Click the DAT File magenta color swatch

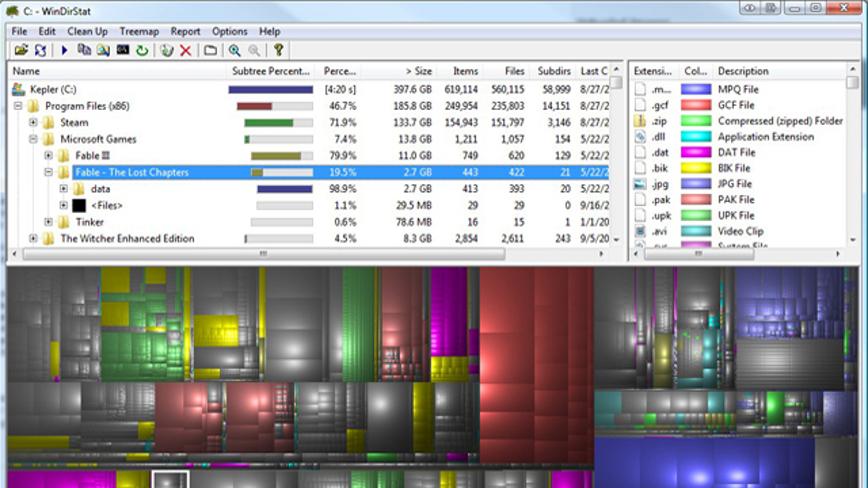(696, 152)
